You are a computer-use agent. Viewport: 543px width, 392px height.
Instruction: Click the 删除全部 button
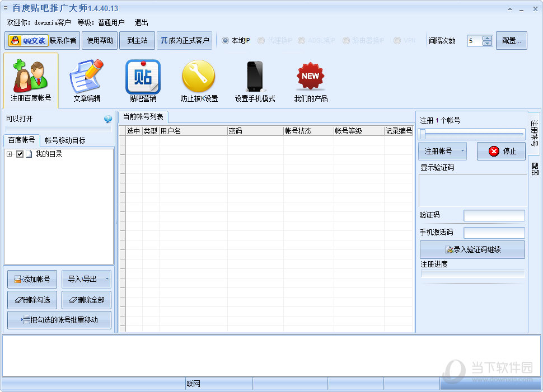tap(86, 300)
